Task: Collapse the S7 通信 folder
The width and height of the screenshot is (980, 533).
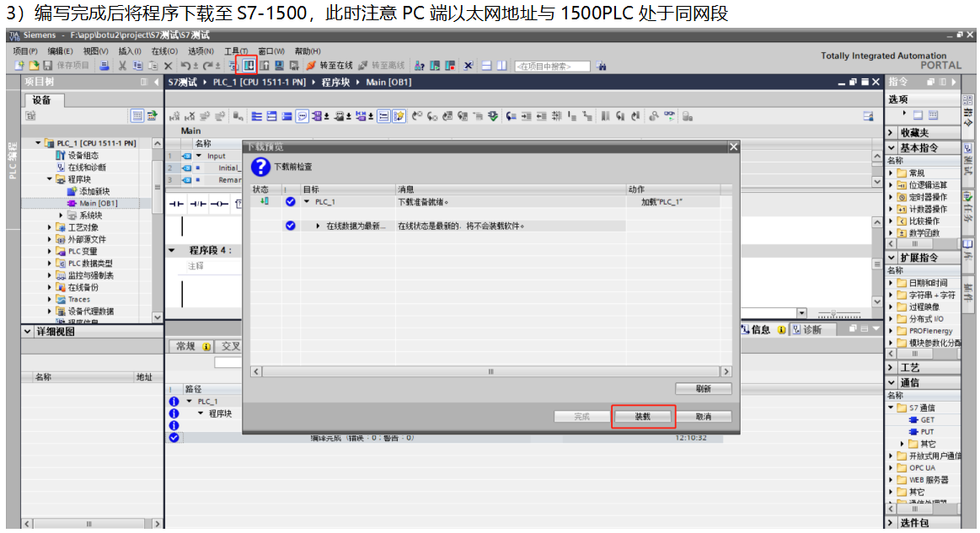Action: [x=892, y=408]
